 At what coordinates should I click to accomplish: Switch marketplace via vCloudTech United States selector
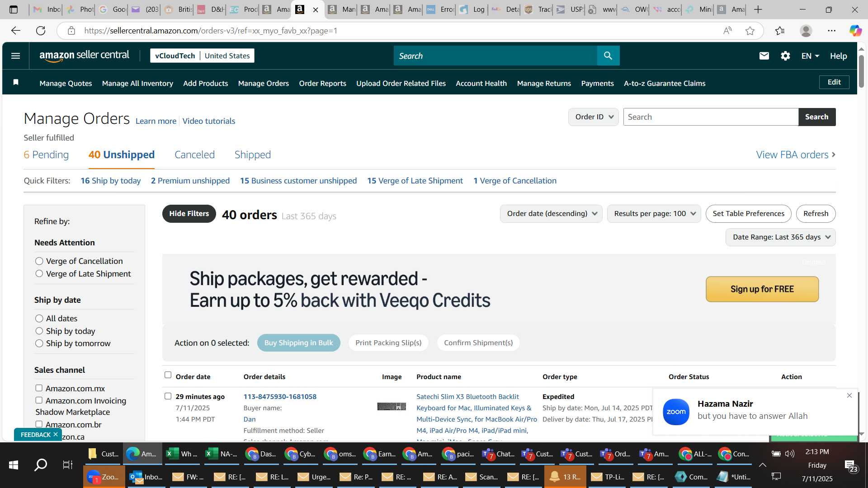click(x=202, y=56)
